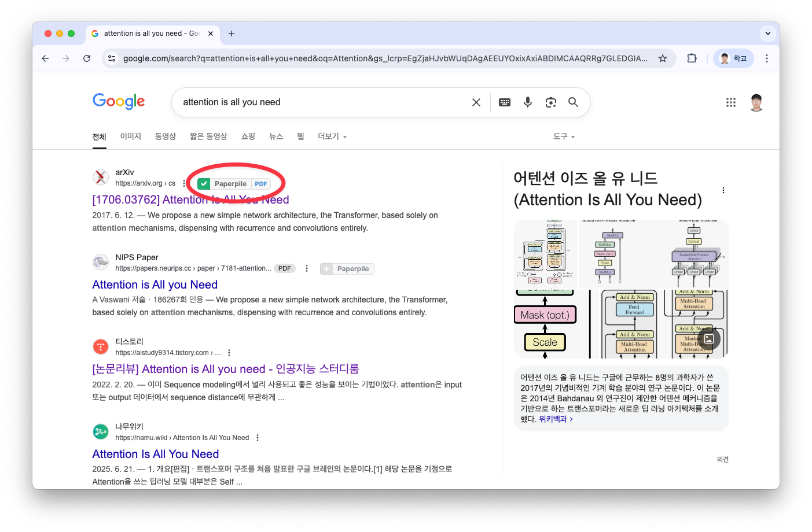This screenshot has width=812, height=532.
Task: Open the 나무위키 result options menu
Action: 258,438
